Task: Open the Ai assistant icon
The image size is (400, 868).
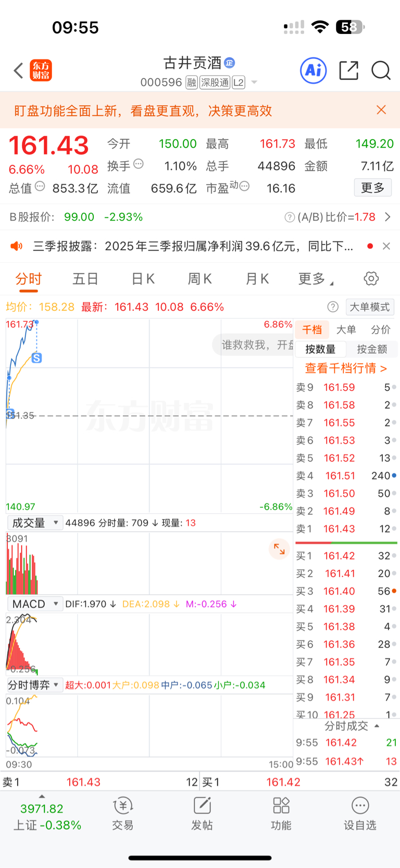Action: pos(314,70)
